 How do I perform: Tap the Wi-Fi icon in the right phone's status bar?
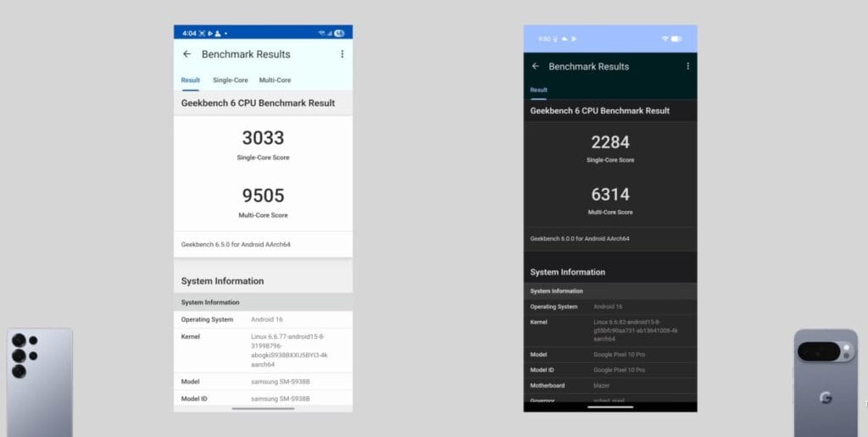(x=665, y=39)
